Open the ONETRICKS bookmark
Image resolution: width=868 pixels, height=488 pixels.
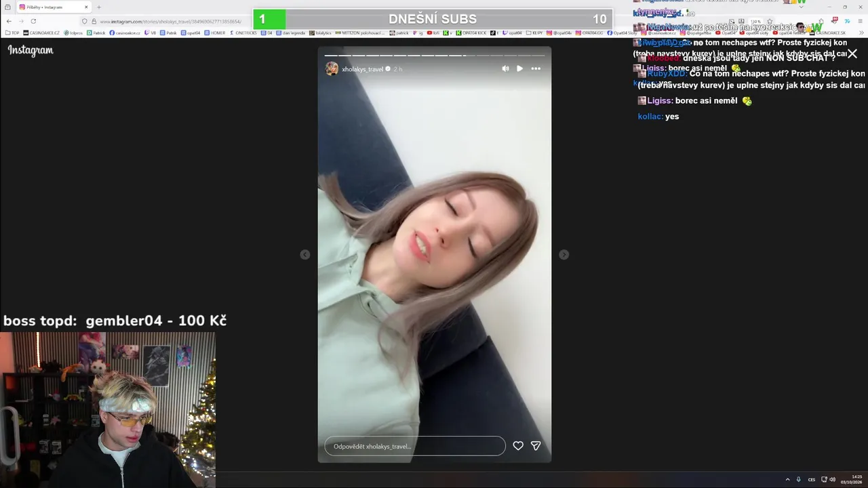click(243, 33)
